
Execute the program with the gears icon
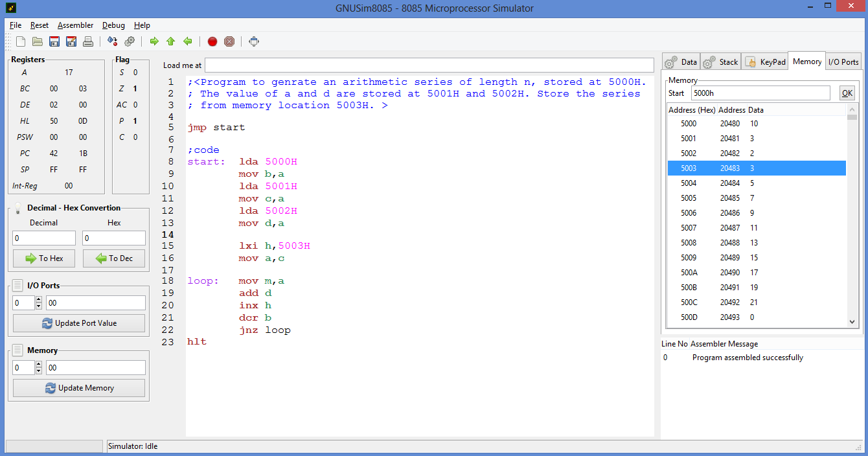[x=130, y=41]
